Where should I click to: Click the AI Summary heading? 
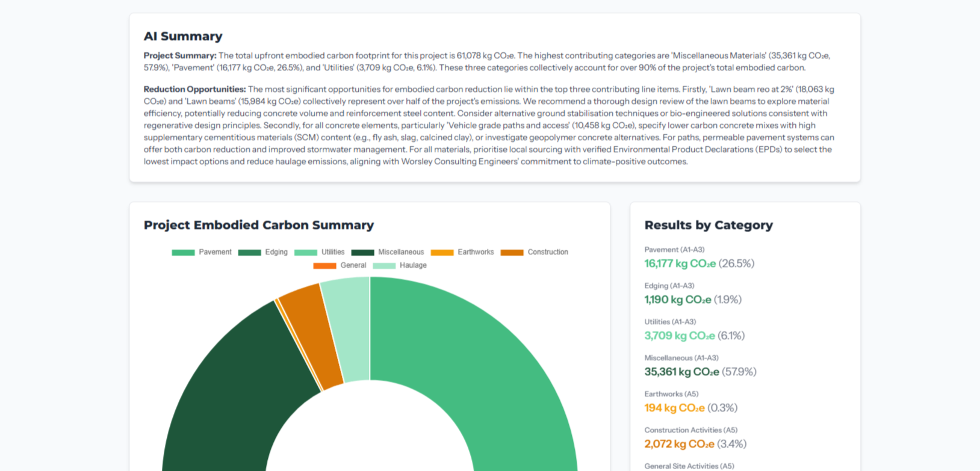(x=183, y=36)
